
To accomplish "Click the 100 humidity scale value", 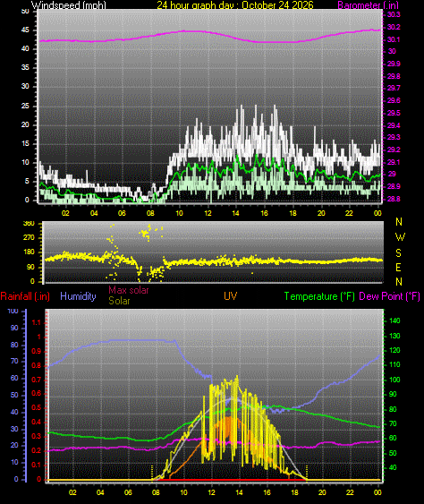I will coord(13,312).
